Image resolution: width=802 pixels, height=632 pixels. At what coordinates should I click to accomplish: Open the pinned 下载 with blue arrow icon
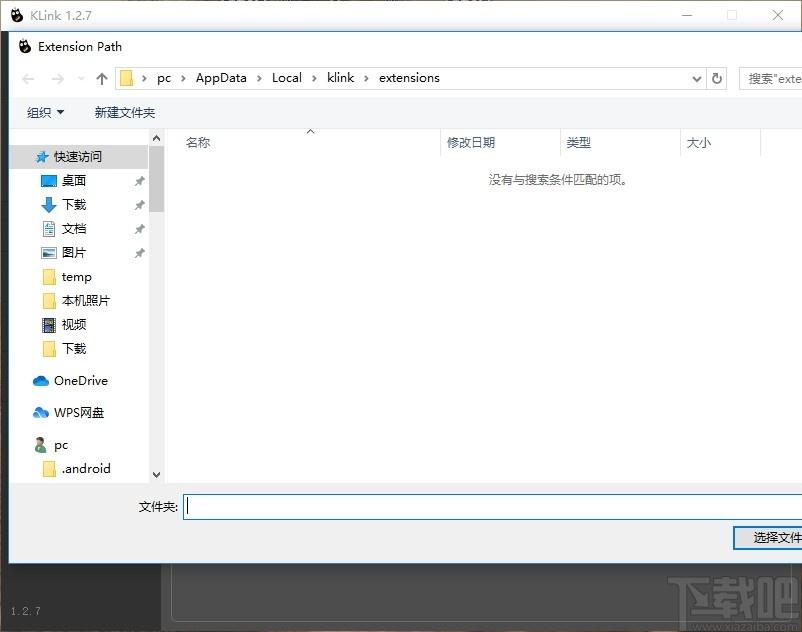(74, 205)
